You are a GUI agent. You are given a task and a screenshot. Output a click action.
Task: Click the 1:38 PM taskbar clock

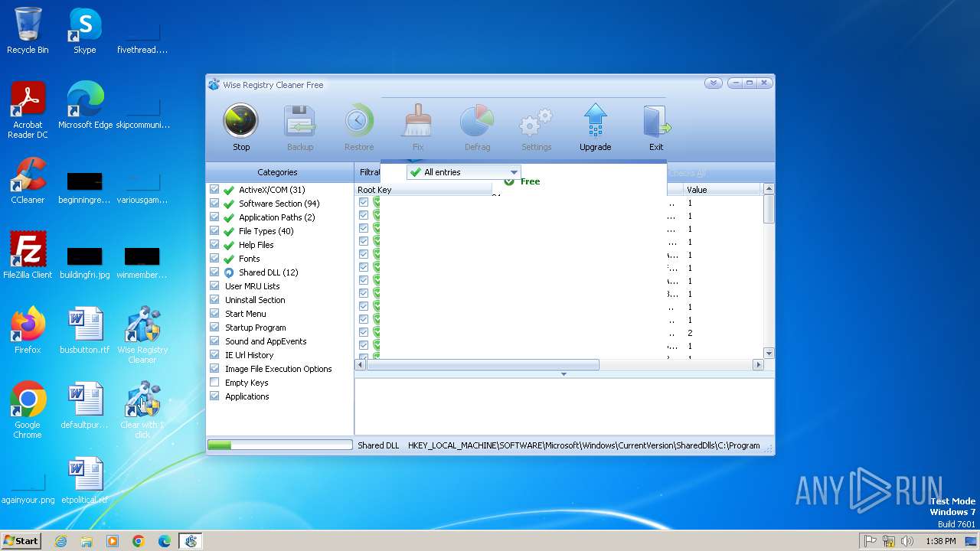pyautogui.click(x=940, y=541)
